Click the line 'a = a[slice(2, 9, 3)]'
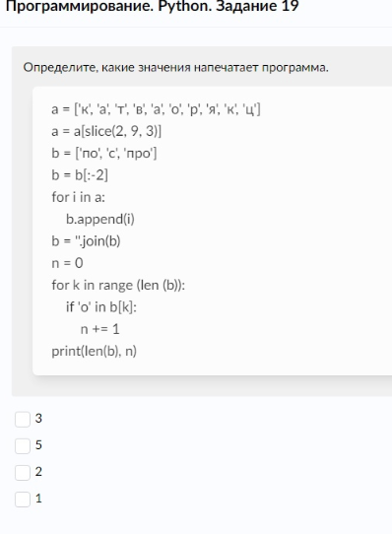This screenshot has width=392, height=534. pos(106,131)
